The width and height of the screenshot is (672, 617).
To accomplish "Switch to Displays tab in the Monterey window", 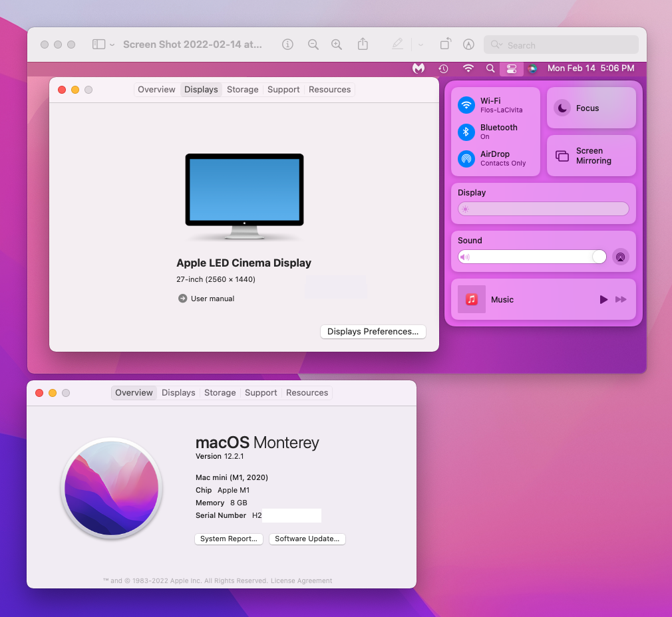I will (x=178, y=393).
